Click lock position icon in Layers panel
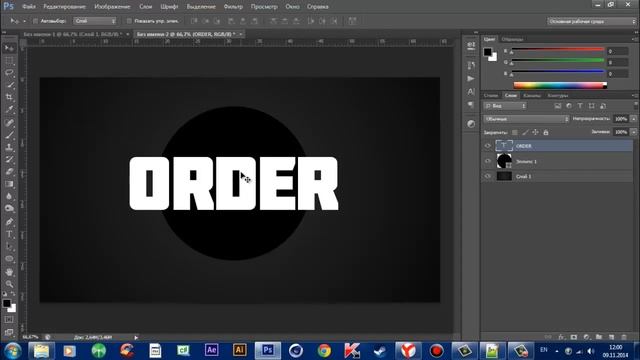 [535, 132]
